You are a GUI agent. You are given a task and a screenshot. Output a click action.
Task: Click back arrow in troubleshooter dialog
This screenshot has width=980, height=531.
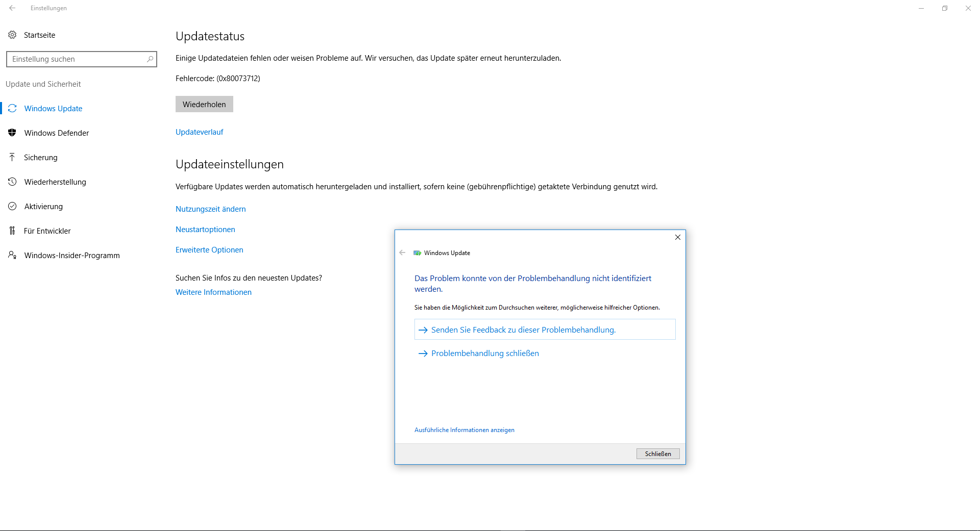pyautogui.click(x=402, y=252)
